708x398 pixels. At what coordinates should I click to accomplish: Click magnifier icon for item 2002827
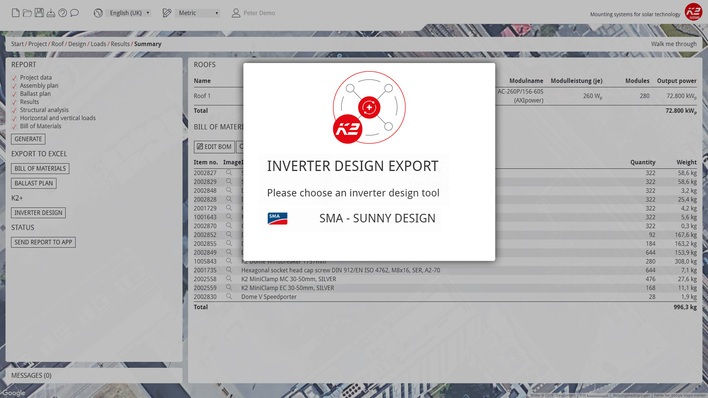229,173
